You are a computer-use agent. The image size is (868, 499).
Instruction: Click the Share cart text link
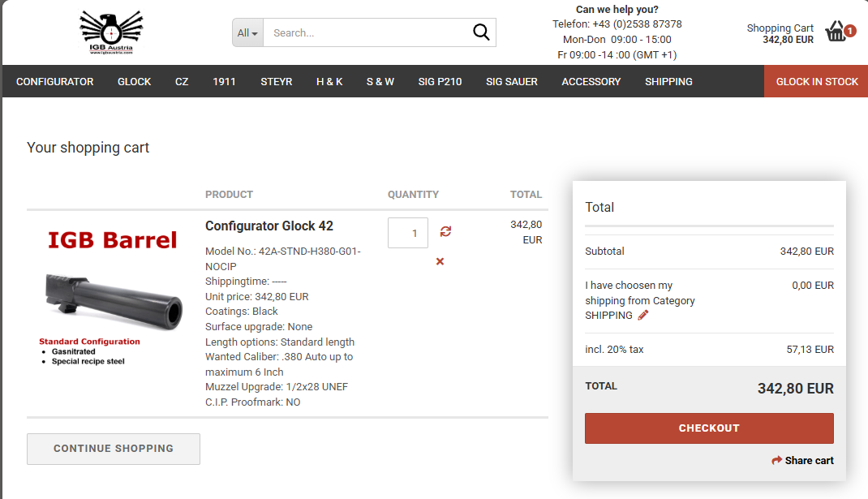pyautogui.click(x=810, y=460)
